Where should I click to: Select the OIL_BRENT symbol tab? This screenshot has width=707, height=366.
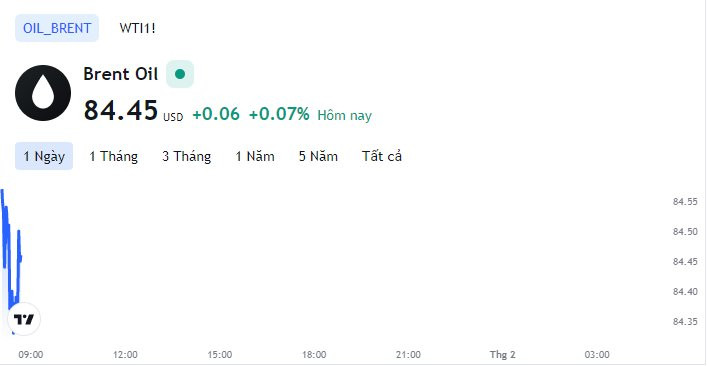[x=57, y=28]
